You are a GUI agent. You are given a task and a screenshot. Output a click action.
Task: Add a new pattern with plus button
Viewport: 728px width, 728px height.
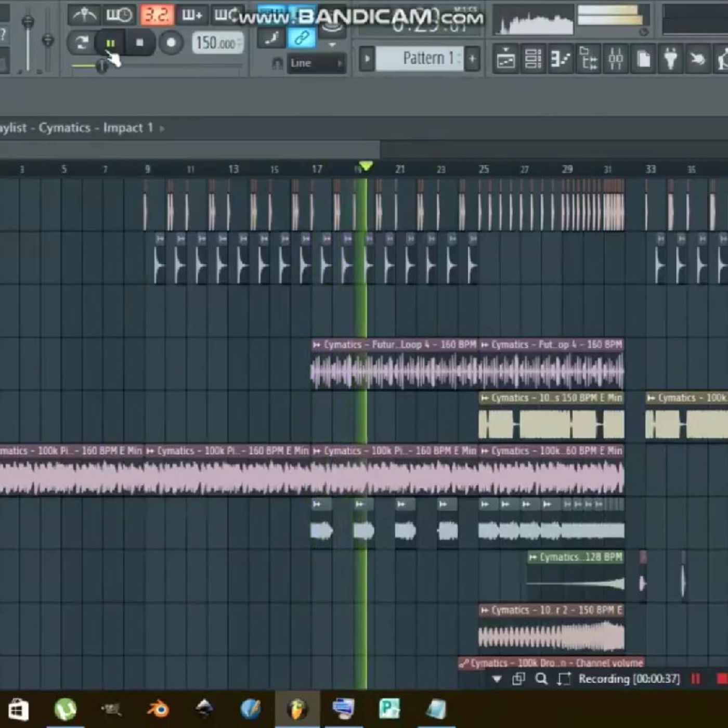(x=472, y=58)
